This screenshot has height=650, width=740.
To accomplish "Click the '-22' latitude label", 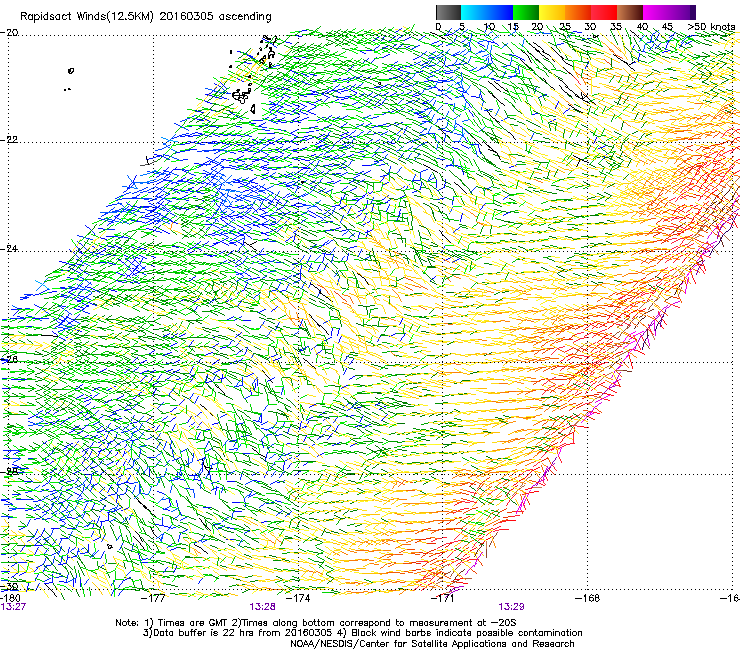I will [x=10, y=140].
